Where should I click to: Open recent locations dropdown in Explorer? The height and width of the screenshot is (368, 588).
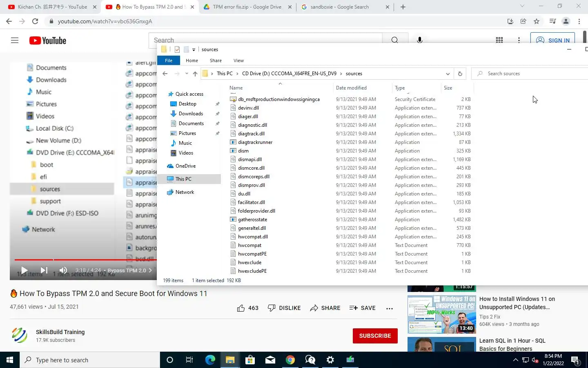[x=187, y=74]
